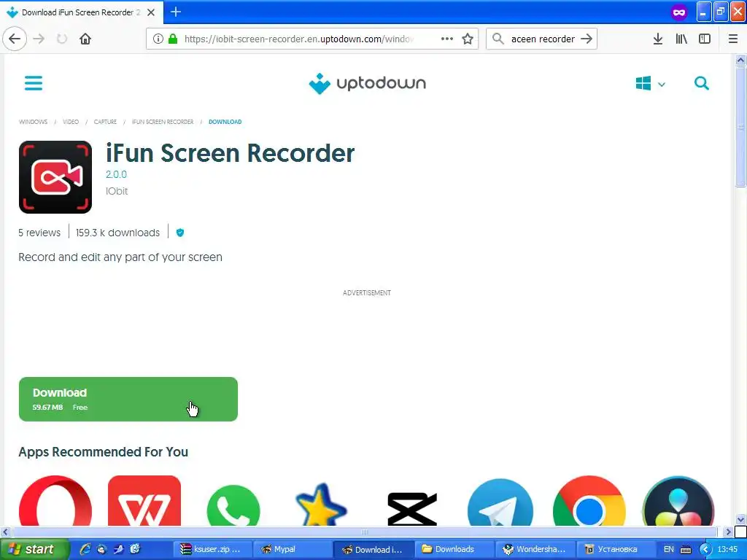View the secure connection padlock details
The height and width of the screenshot is (560, 747).
pyautogui.click(x=173, y=39)
